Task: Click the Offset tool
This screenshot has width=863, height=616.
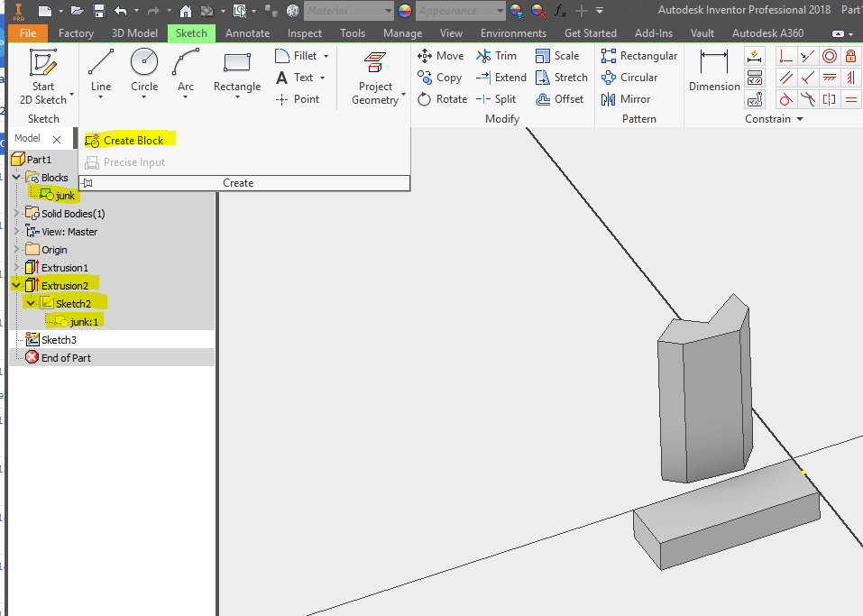Action: tap(559, 99)
